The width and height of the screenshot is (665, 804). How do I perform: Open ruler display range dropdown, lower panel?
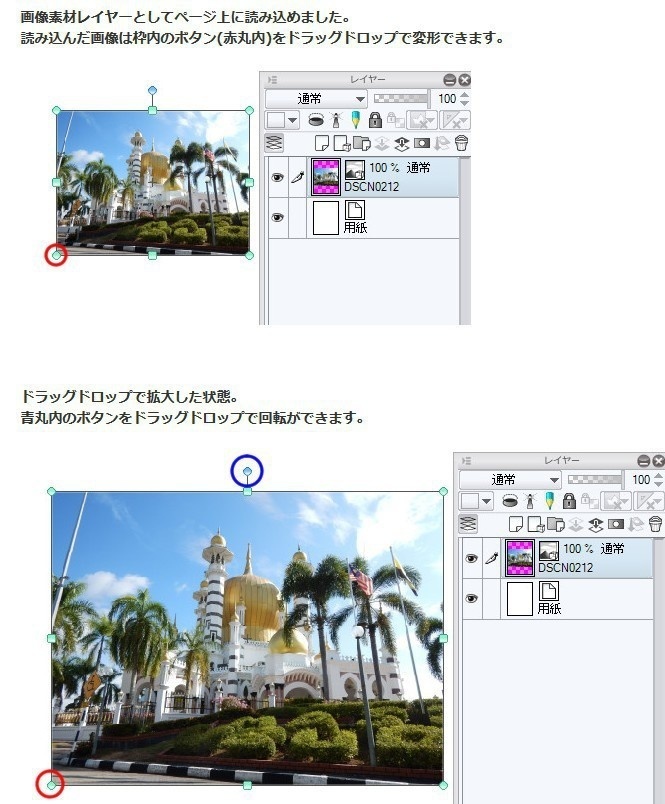(649, 501)
